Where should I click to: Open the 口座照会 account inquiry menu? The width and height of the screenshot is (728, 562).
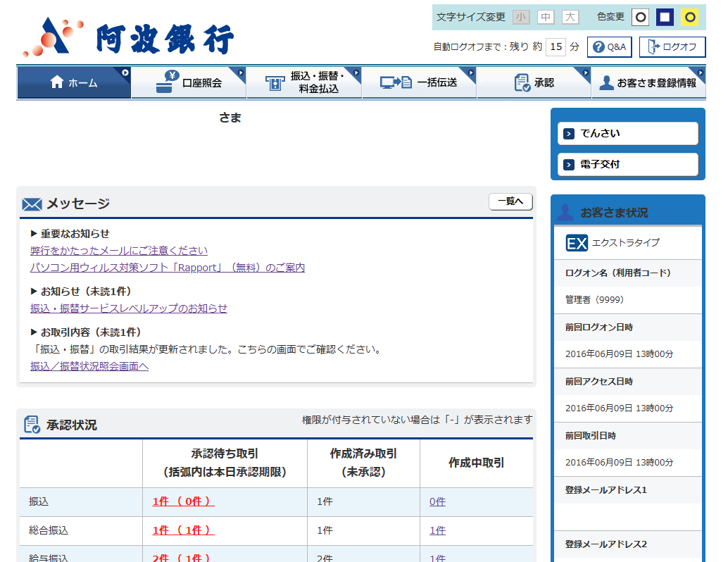click(x=189, y=82)
